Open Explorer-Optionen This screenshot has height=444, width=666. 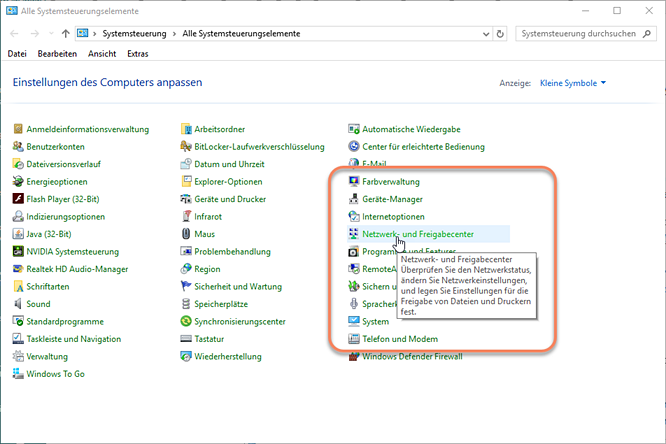[228, 181]
